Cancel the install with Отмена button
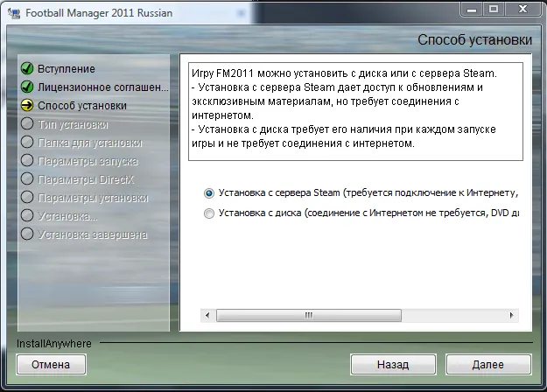This screenshot has height=392, width=547. [51, 365]
